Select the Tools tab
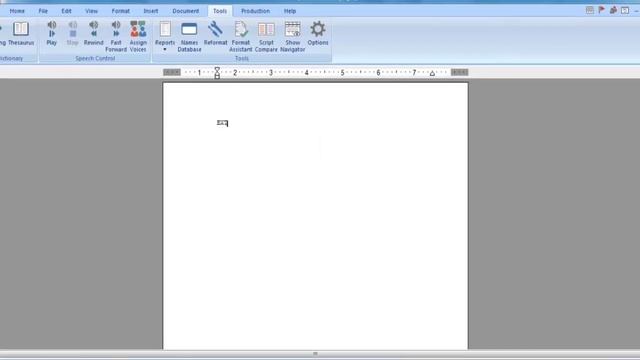 click(x=220, y=11)
